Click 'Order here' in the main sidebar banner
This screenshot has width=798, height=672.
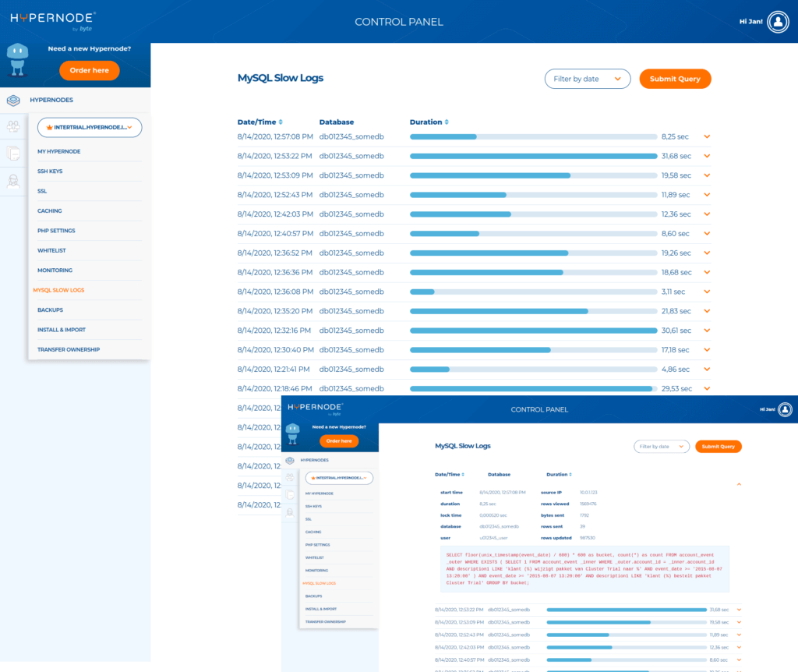click(x=90, y=70)
